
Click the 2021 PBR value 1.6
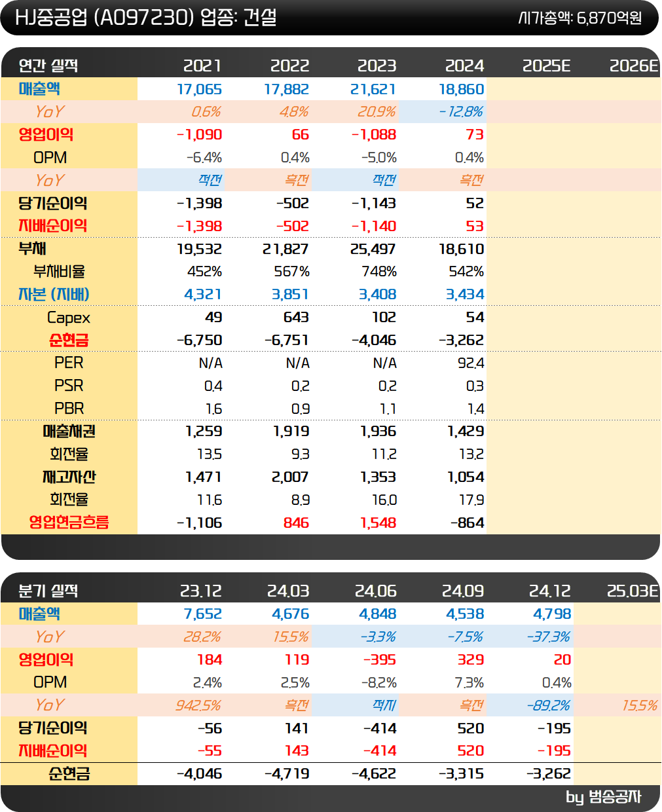tap(213, 409)
